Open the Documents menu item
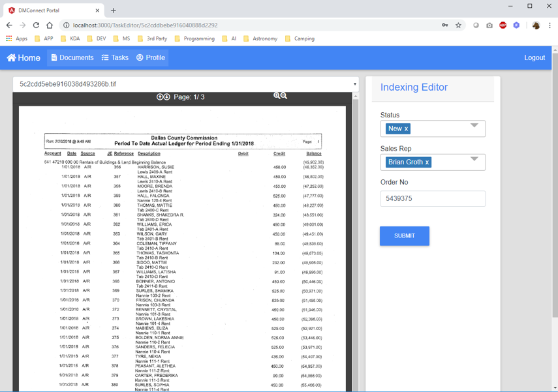Viewport: 558px width, 392px height. pos(72,57)
